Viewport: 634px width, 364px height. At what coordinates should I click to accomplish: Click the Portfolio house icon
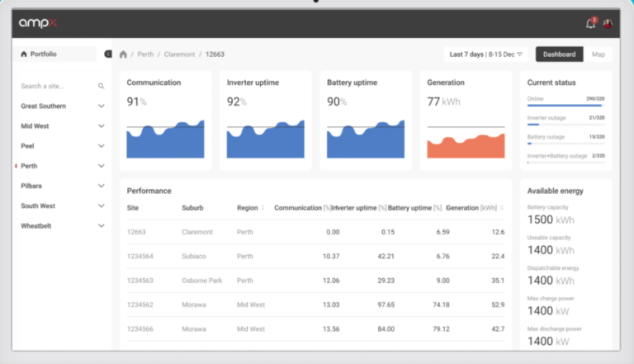point(23,54)
